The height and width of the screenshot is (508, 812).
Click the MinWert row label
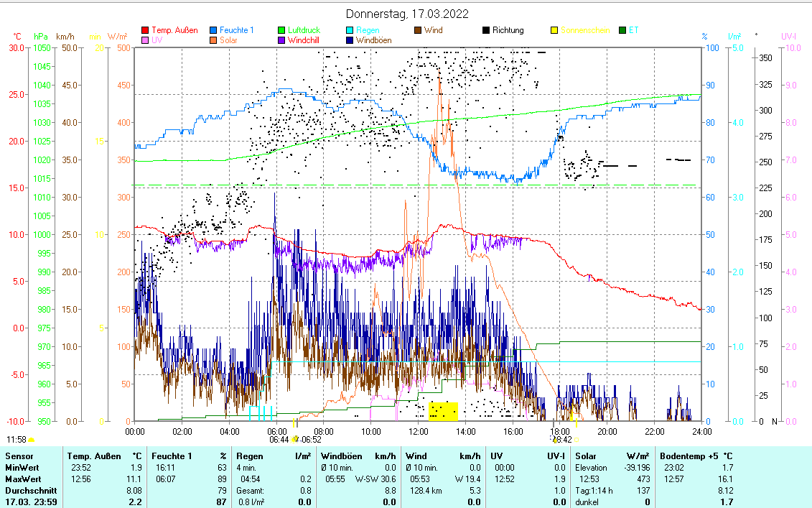tap(22, 468)
